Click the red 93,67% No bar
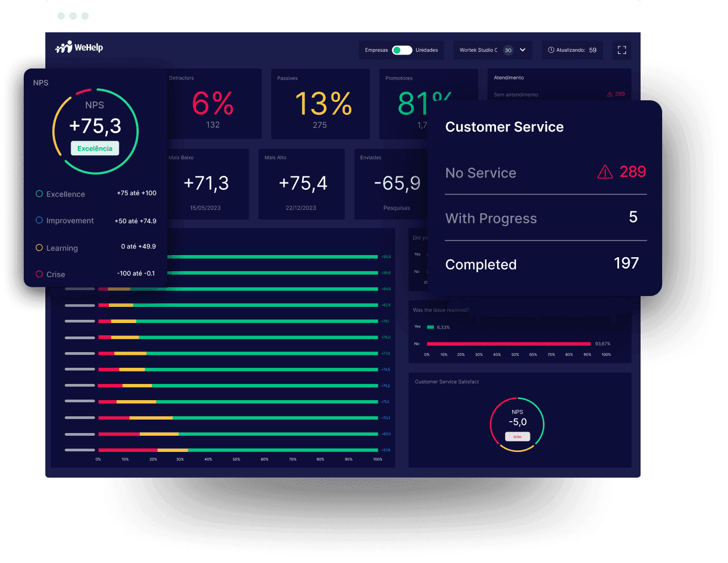728x563 pixels. coord(509,343)
